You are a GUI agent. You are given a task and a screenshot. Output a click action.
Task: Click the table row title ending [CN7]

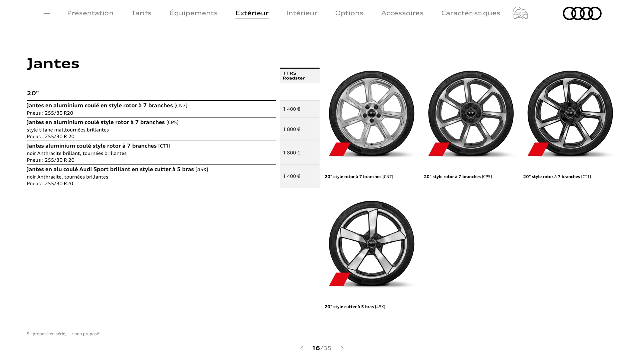[x=107, y=105]
